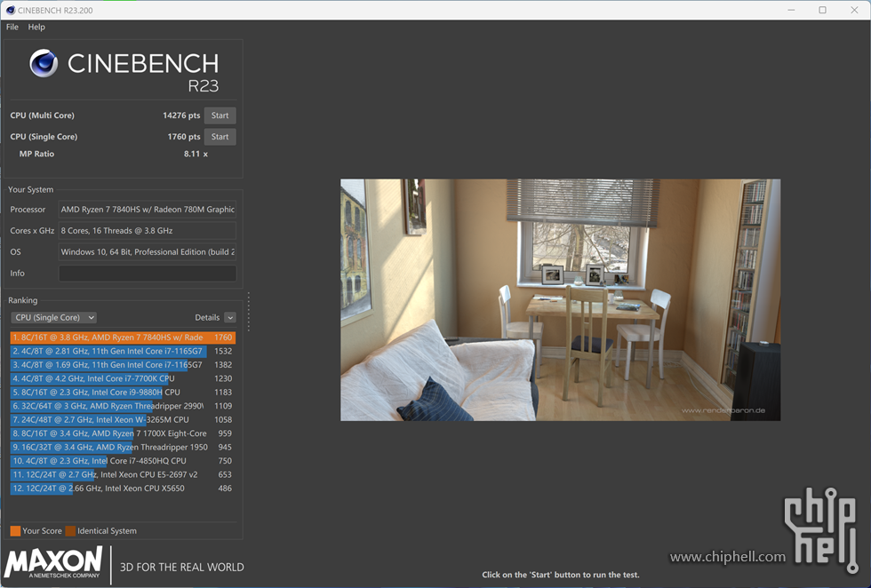Select ranking row 11 Xeon E5-2697 v2
The image size is (871, 588).
[123, 474]
